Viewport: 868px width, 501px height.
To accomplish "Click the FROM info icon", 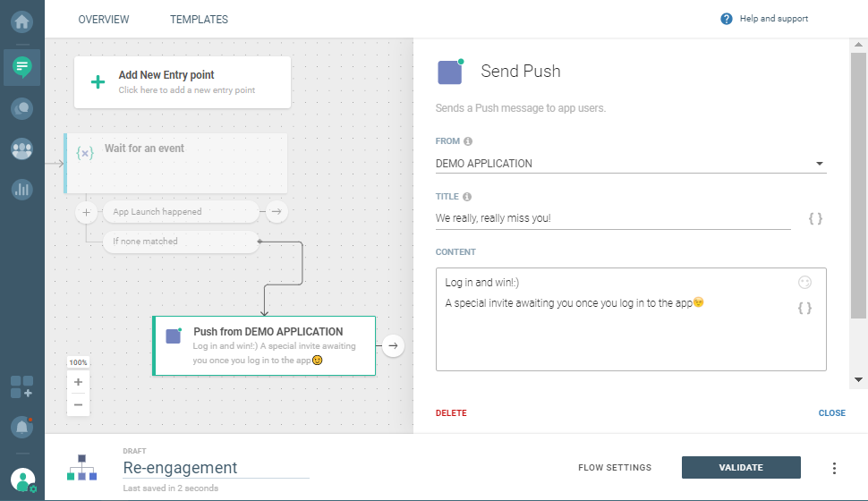I will [x=468, y=141].
